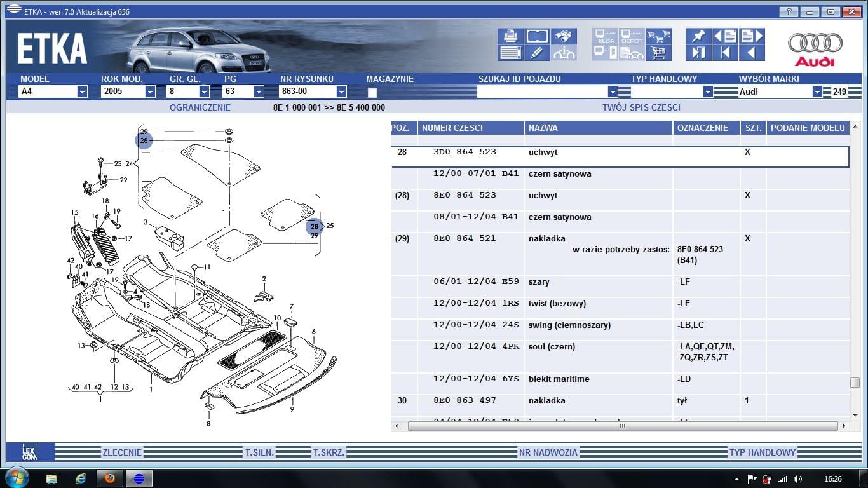Click the Action Center flag tray icon
Screen dimensions: 868x488
[752, 479]
